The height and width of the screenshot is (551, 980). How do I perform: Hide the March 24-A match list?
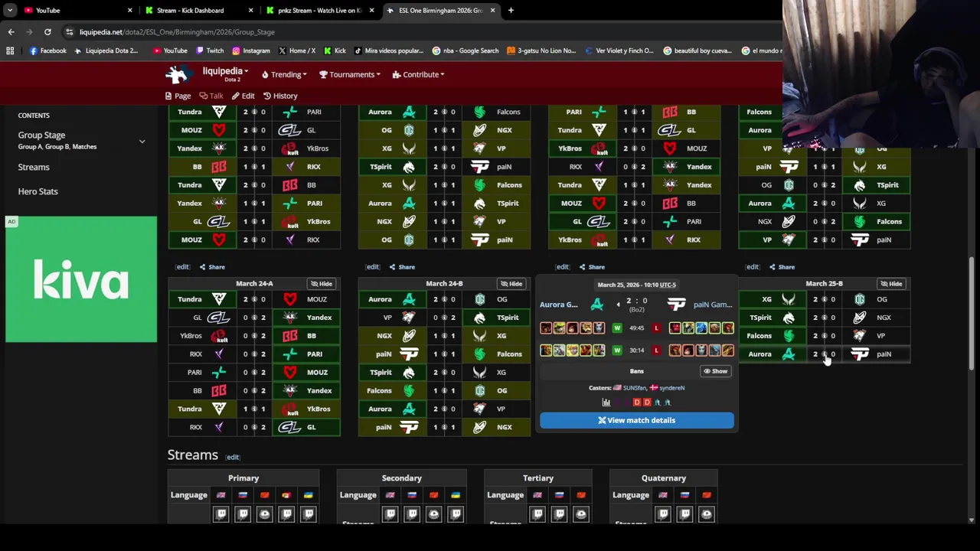(321, 283)
